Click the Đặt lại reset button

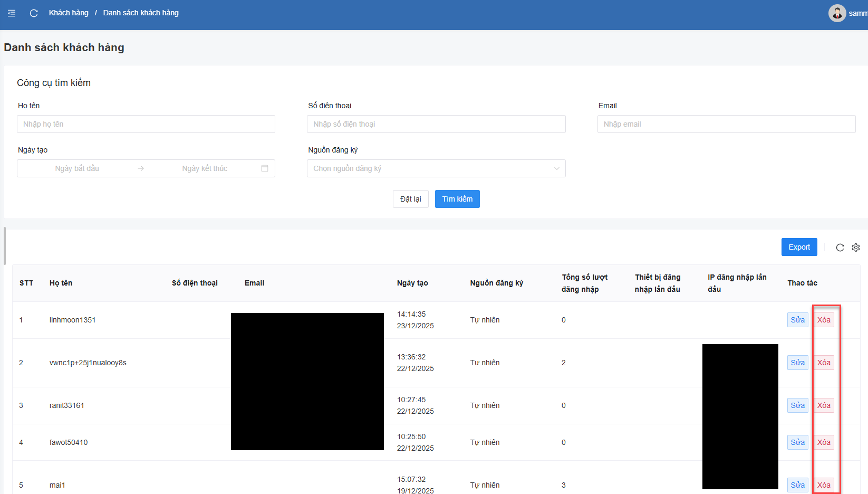click(x=410, y=199)
